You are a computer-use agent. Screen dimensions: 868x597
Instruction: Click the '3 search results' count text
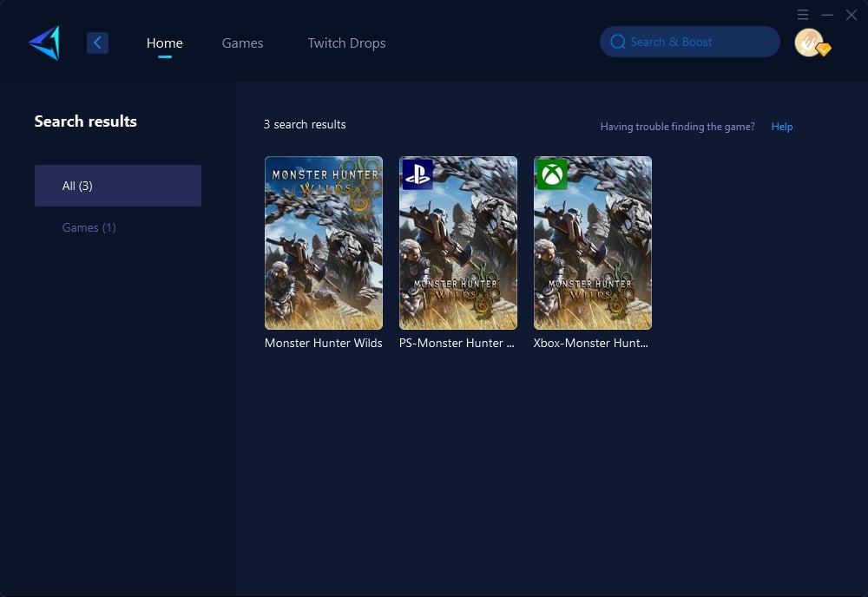[x=305, y=124]
